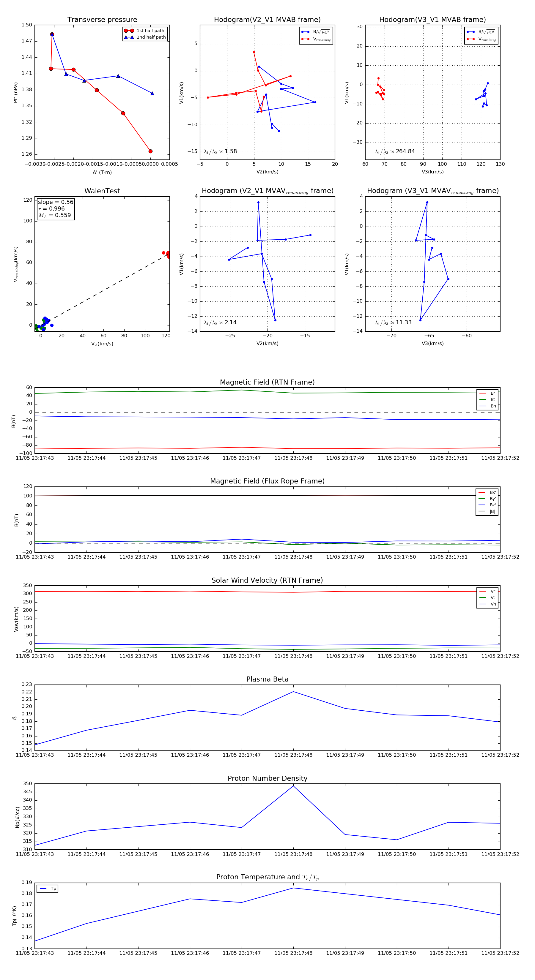Click the 'Hodogram(V2_V1 MVAB frame)' title
The width and height of the screenshot is (535, 980).
click(x=267, y=19)
